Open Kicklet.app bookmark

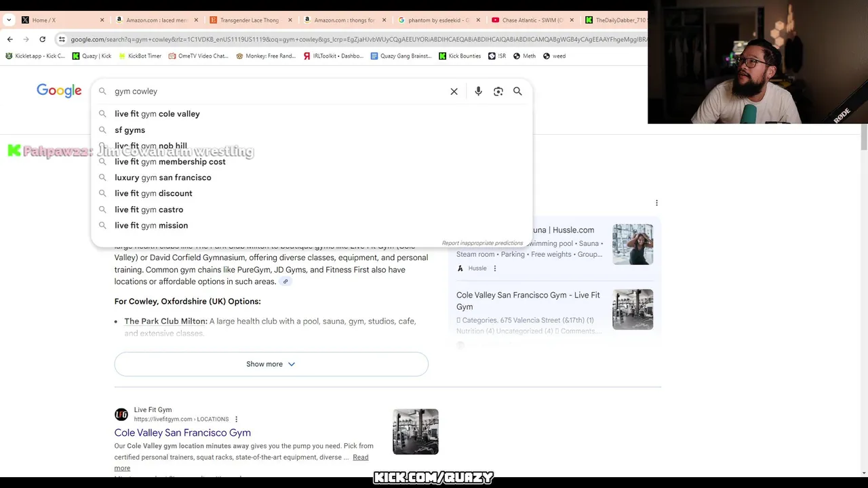pyautogui.click(x=35, y=56)
